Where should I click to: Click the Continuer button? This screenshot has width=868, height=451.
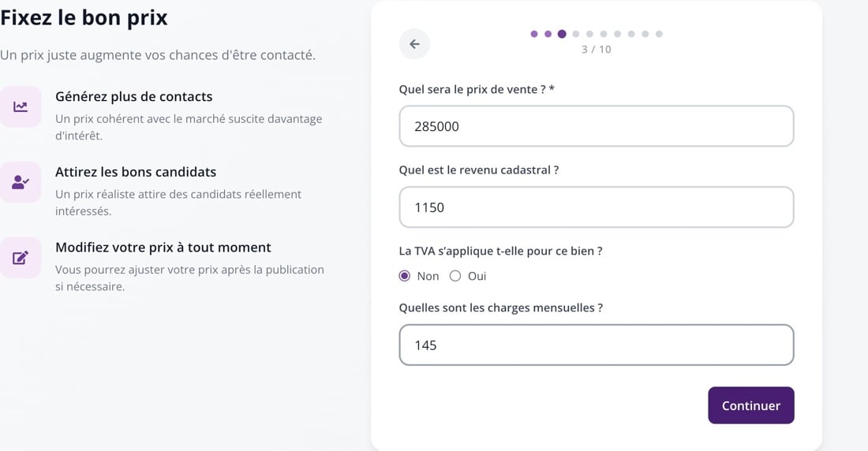point(751,405)
